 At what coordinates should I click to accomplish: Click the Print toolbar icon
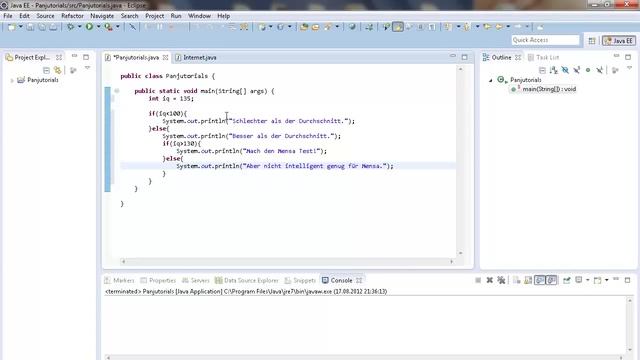[x=53, y=27]
